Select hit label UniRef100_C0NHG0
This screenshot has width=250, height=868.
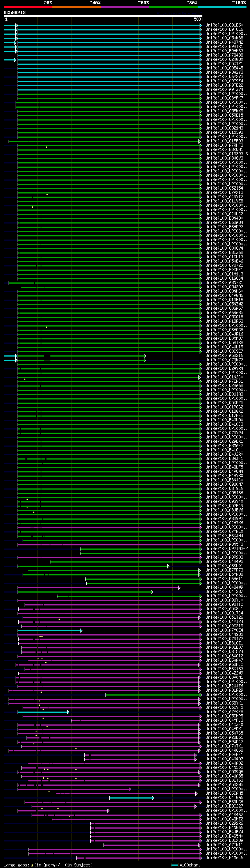tap(224, 291)
